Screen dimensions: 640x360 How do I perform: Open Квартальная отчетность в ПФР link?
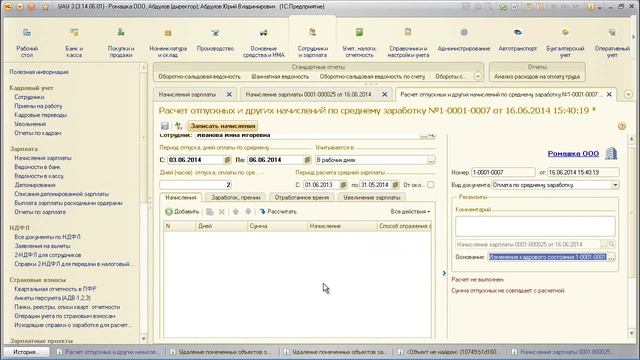pos(55,289)
